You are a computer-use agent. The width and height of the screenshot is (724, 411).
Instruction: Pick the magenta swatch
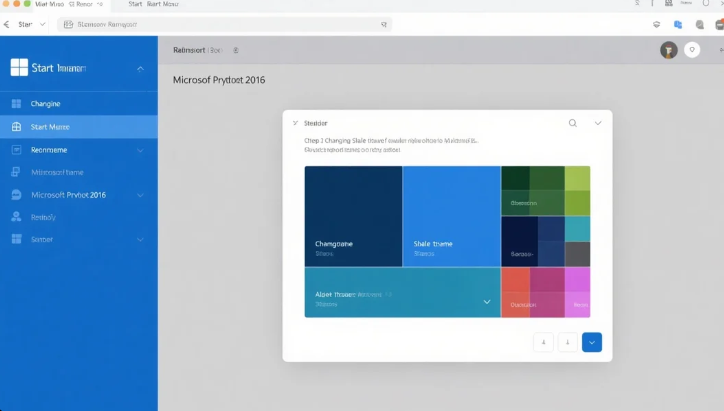pos(547,292)
